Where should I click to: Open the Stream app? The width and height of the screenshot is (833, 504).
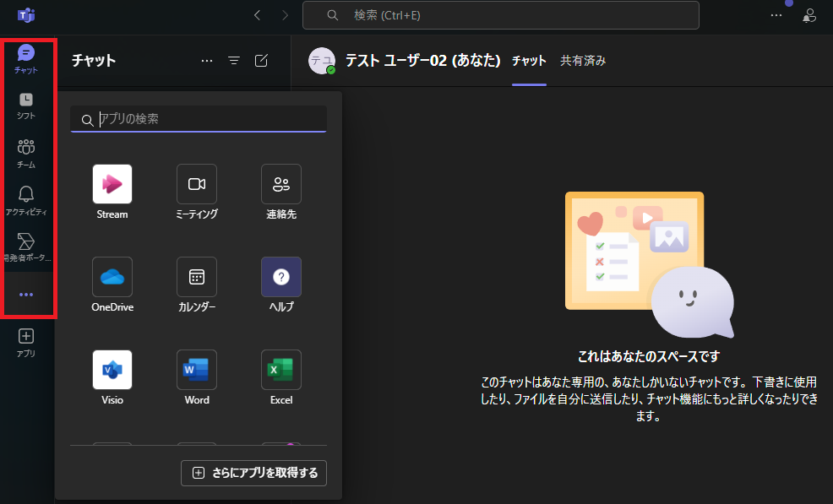coord(112,192)
